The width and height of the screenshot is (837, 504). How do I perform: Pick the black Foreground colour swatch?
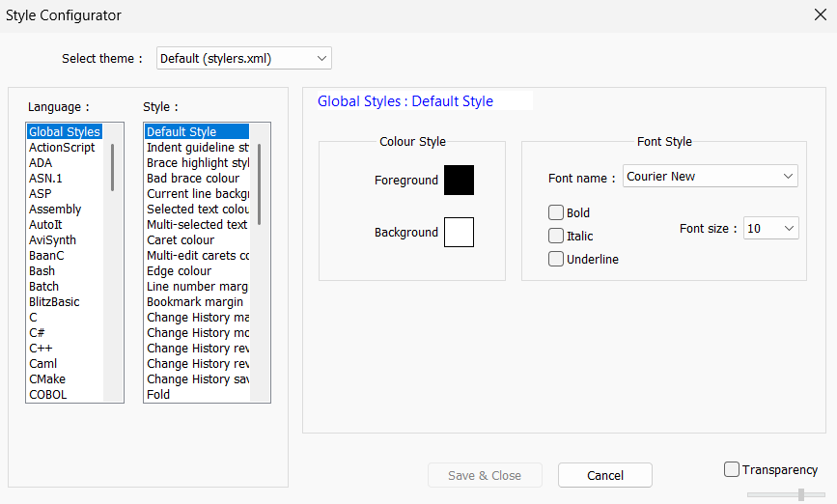459,181
